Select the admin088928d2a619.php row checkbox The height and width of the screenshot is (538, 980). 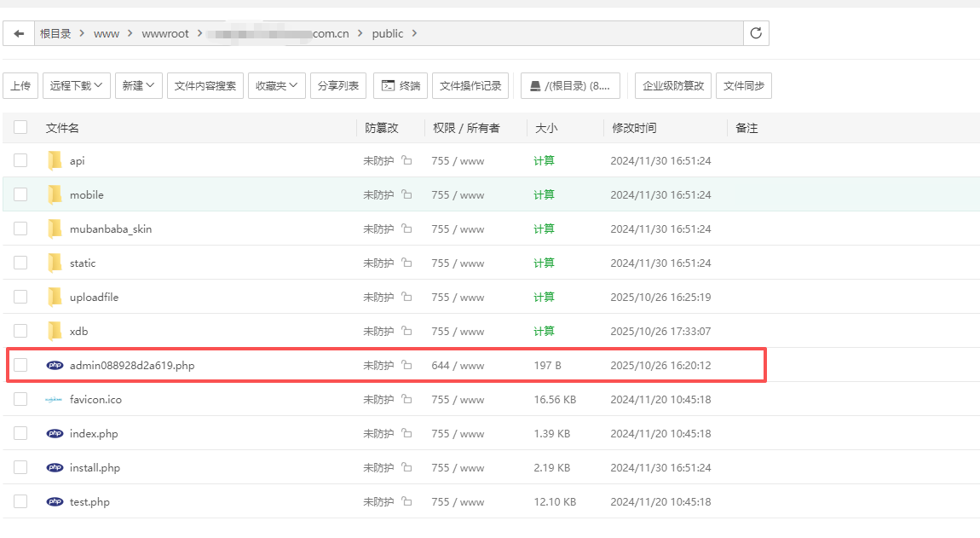20,365
